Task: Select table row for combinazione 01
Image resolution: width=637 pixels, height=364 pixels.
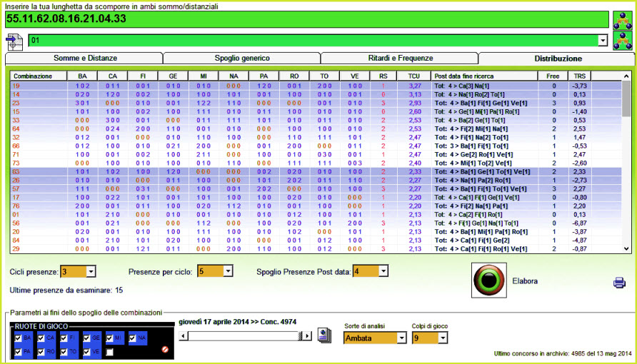Action: pos(316,215)
